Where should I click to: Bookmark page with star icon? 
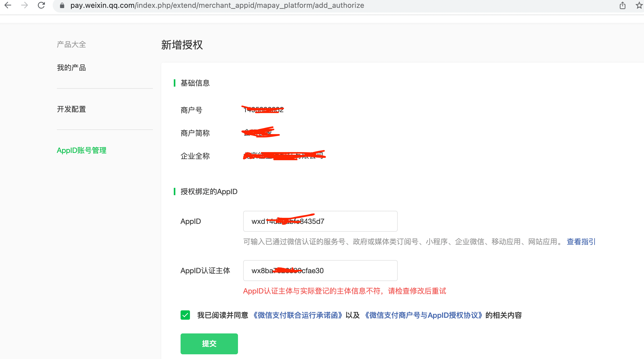pos(639,5)
